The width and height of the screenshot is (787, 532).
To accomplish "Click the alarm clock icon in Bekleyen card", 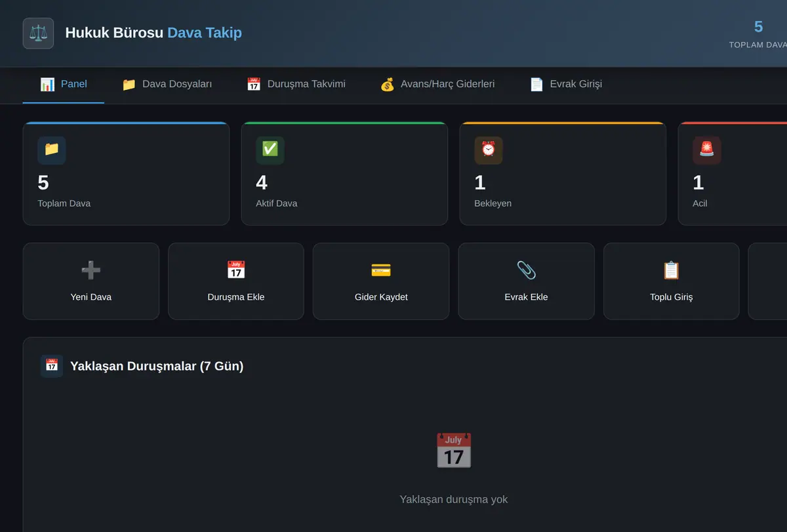I will point(489,150).
